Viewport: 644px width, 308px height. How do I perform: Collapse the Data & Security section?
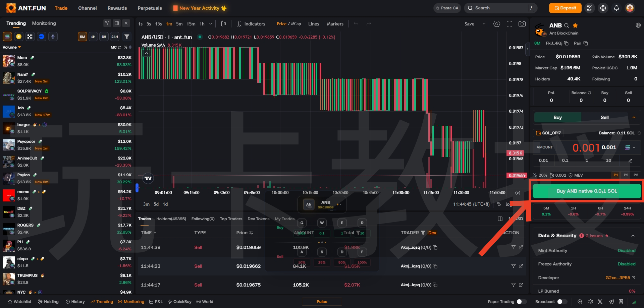click(x=633, y=236)
